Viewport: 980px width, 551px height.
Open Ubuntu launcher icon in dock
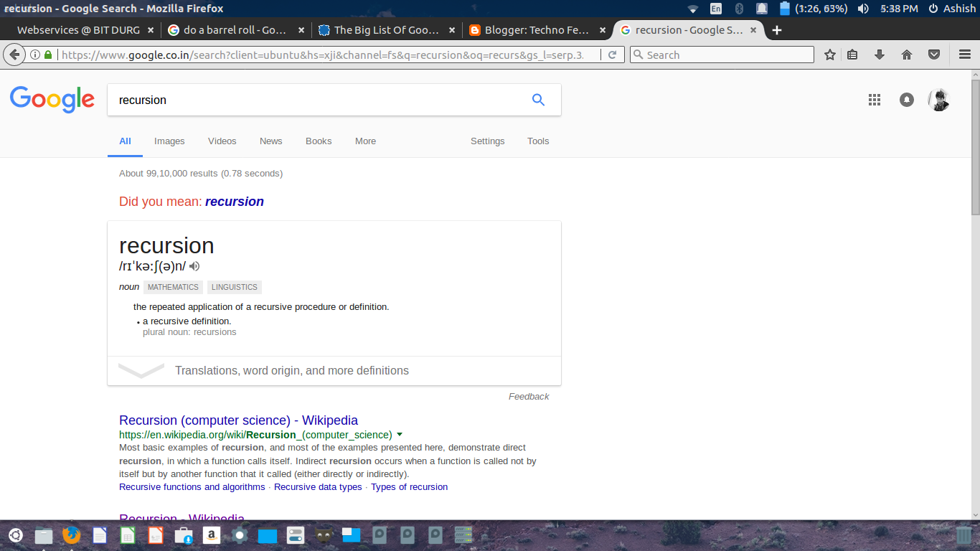15,535
